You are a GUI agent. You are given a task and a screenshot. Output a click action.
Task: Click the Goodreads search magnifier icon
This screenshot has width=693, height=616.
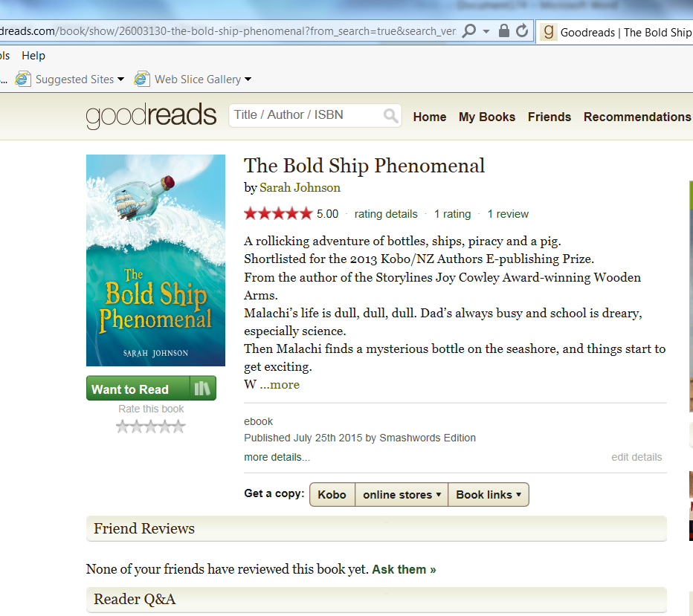(390, 116)
